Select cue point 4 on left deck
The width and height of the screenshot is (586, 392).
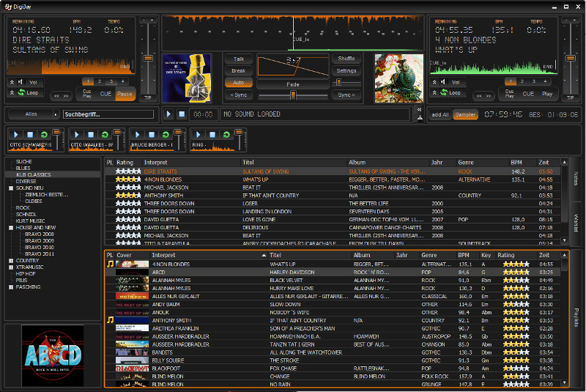coord(122,81)
